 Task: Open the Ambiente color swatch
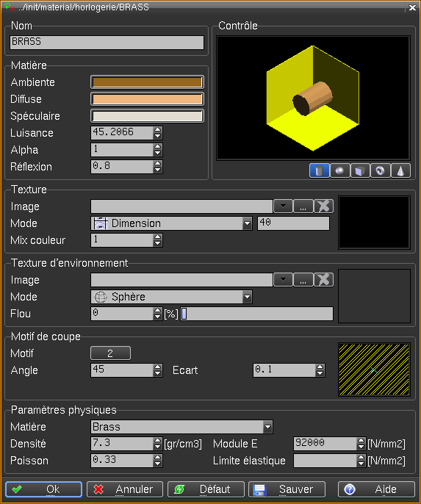pyautogui.click(x=147, y=82)
